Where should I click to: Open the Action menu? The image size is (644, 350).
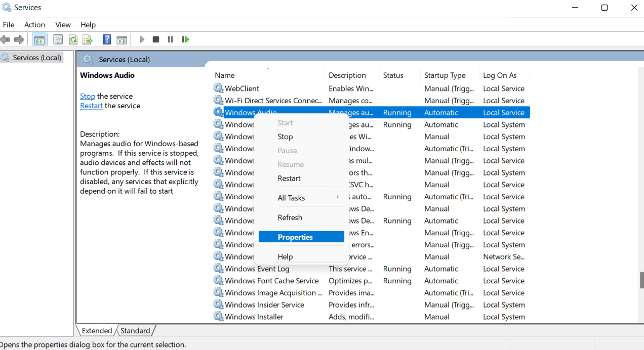pyautogui.click(x=34, y=25)
